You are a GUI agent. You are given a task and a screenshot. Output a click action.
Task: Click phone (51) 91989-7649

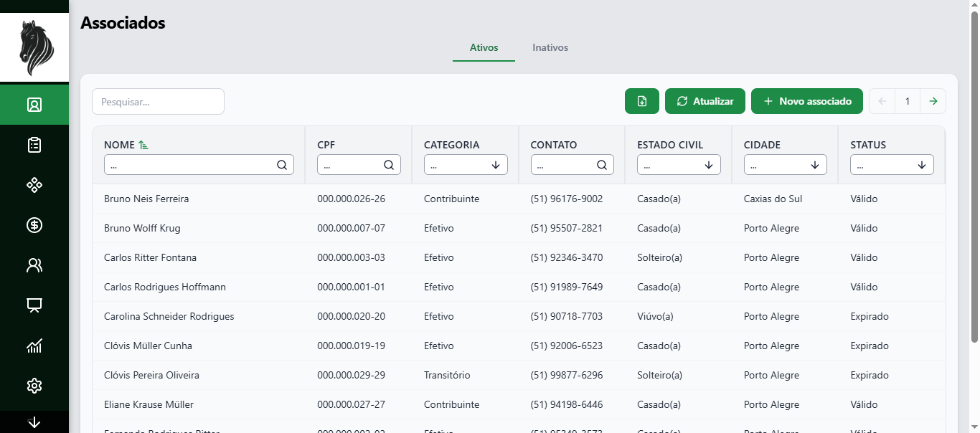point(567,287)
